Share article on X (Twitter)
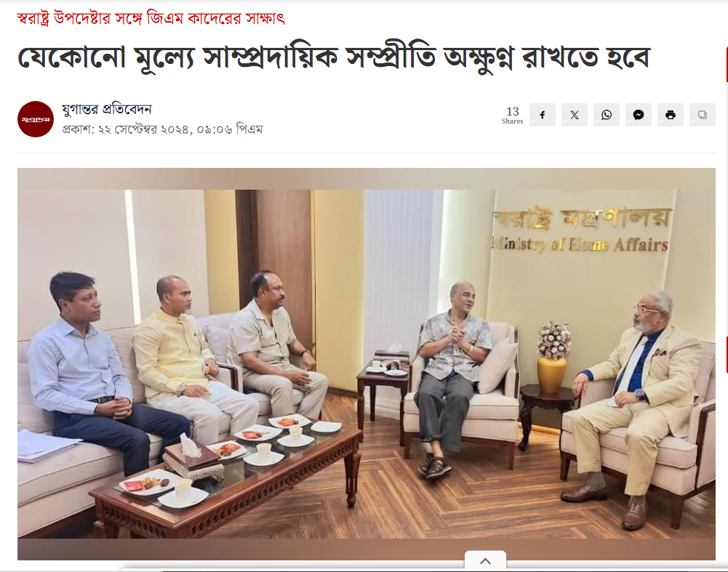The width and height of the screenshot is (728, 572). 575,115
